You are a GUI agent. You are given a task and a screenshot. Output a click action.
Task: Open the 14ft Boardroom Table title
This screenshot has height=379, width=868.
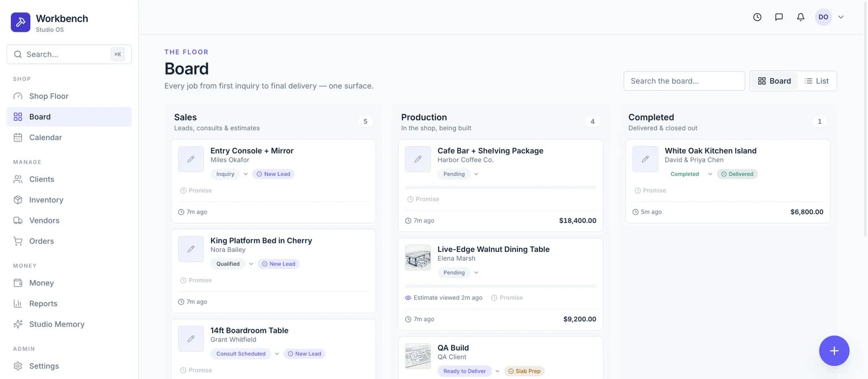point(250,330)
